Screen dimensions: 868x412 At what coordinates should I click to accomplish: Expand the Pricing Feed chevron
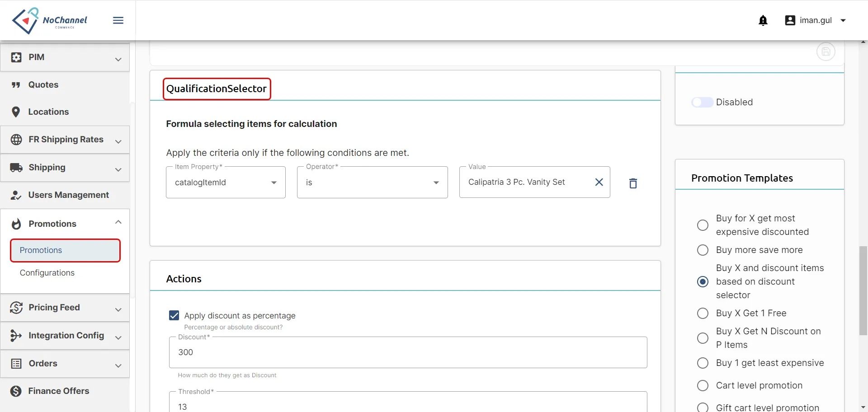118,309
